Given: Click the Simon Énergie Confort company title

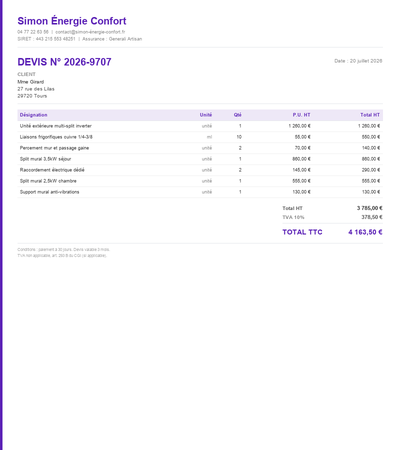Looking at the screenshot, I should 72,21.
